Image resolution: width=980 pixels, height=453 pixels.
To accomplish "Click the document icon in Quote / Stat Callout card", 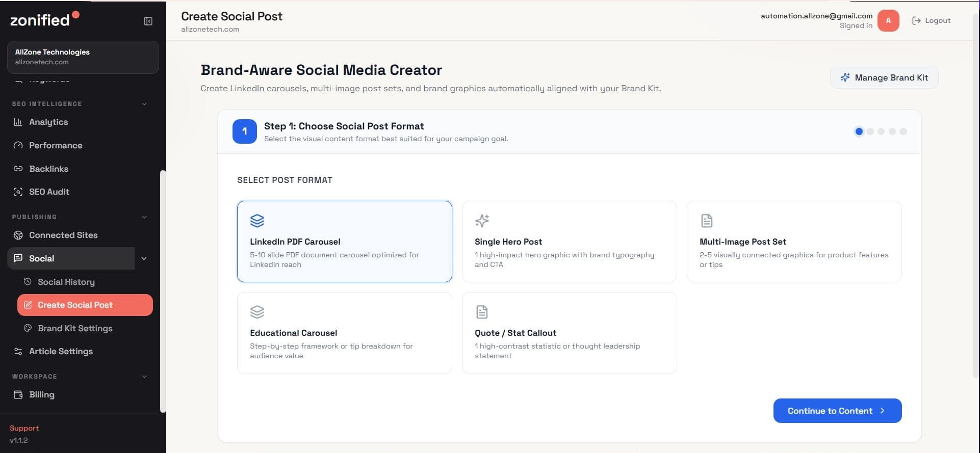I will tap(482, 312).
